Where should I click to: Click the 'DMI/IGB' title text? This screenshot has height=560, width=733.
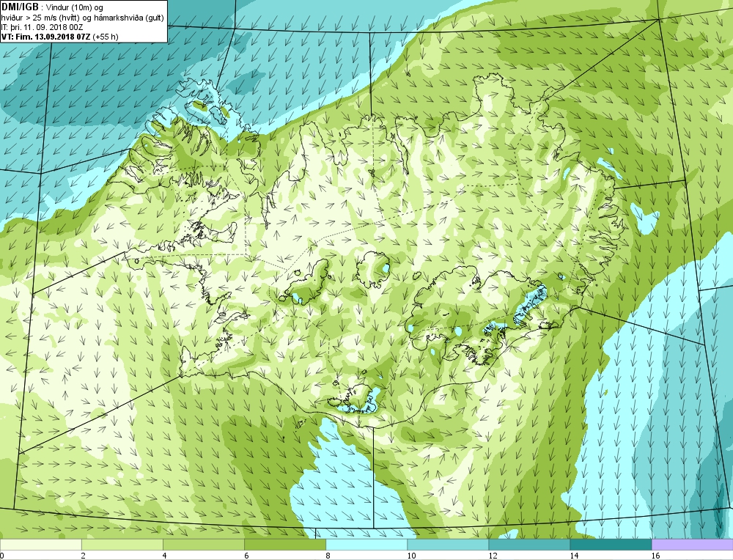[x=21, y=7]
